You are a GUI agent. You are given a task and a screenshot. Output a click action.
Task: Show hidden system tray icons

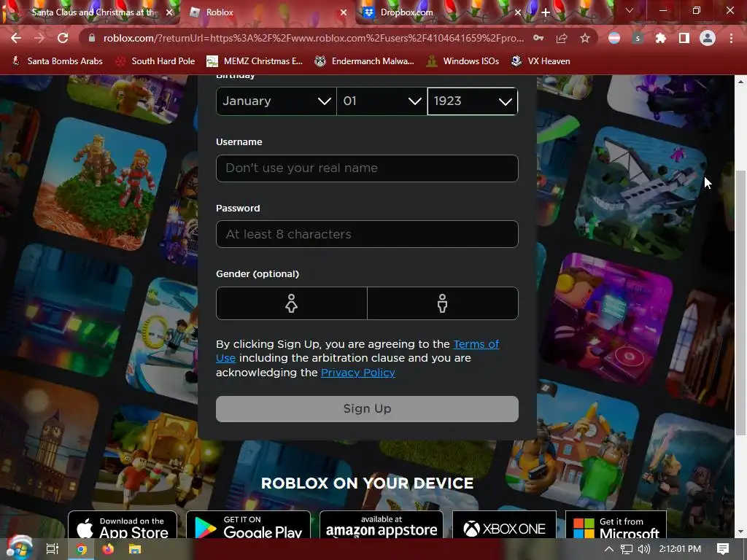[x=609, y=549]
